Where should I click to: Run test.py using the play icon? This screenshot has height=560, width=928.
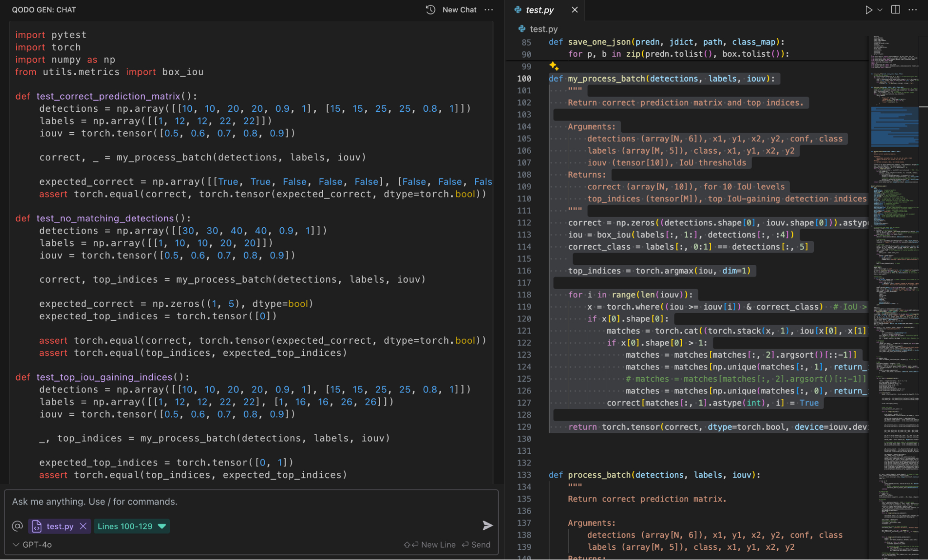tap(869, 9)
